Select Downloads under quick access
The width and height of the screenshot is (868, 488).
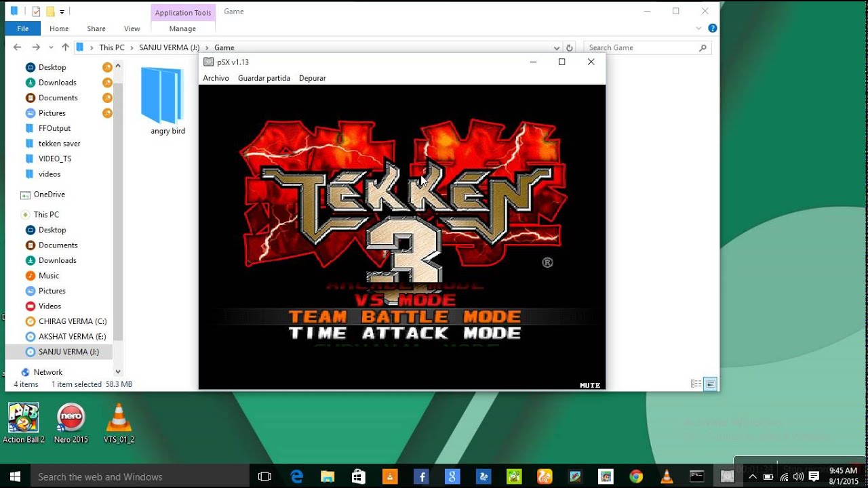(x=58, y=83)
